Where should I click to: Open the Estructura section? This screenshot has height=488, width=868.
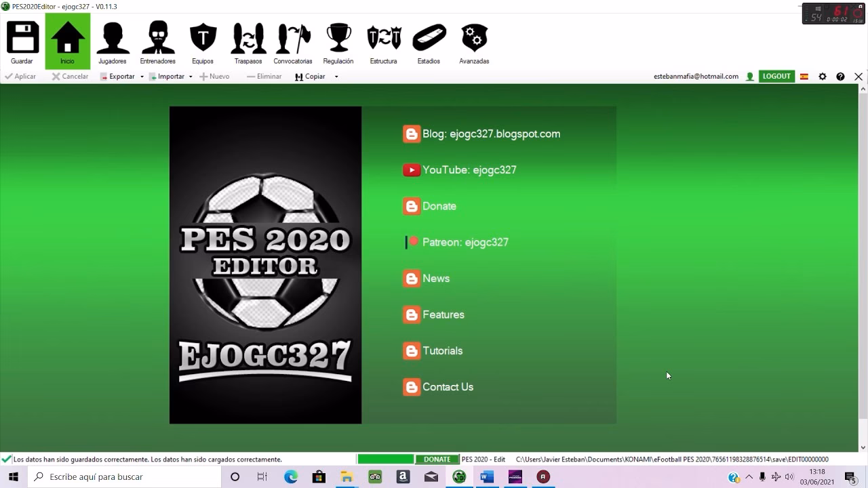[x=383, y=42]
